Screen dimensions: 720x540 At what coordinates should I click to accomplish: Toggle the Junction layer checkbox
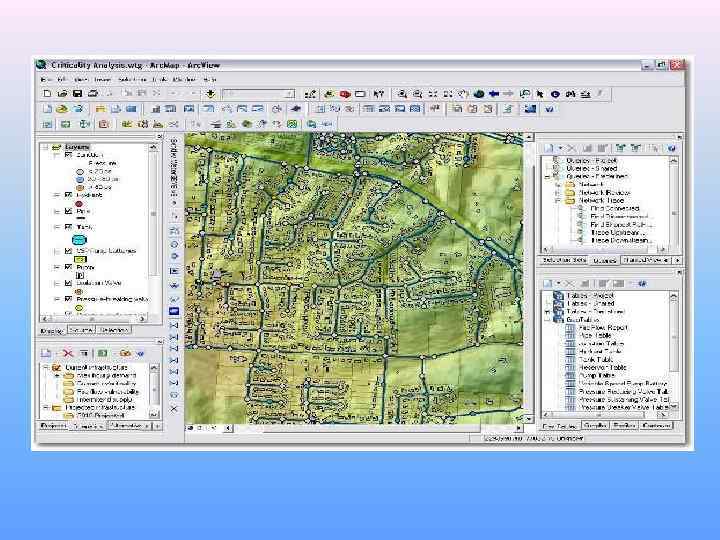coord(68,155)
